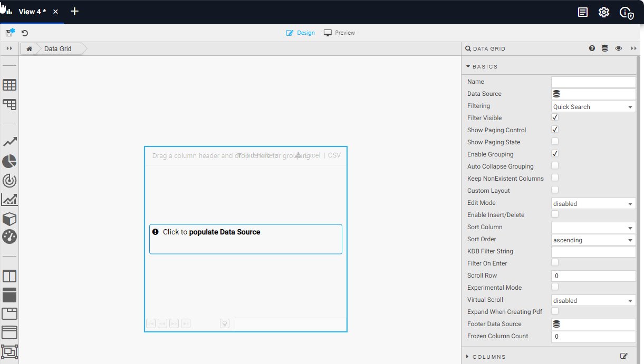Add a pie chart component
The height and width of the screenshot is (364, 644).
point(9,161)
